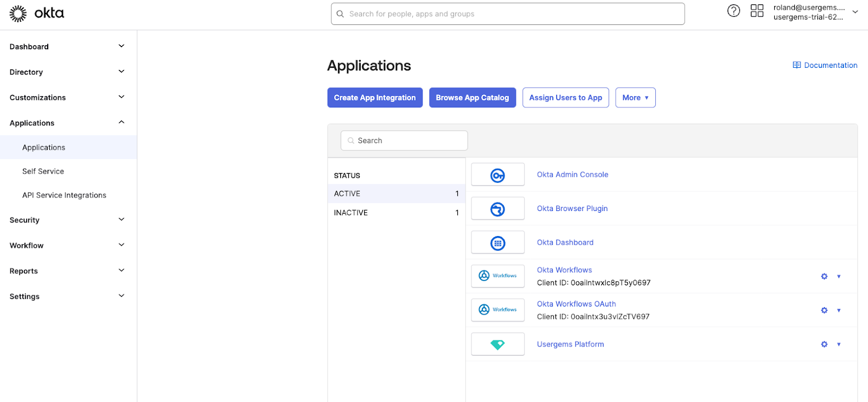Click the Okta Workflows app logo
Viewport: 868px width, 402px height.
497,276
